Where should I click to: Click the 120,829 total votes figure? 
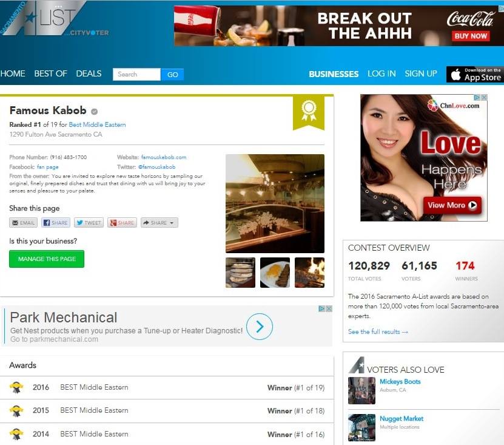pos(369,266)
